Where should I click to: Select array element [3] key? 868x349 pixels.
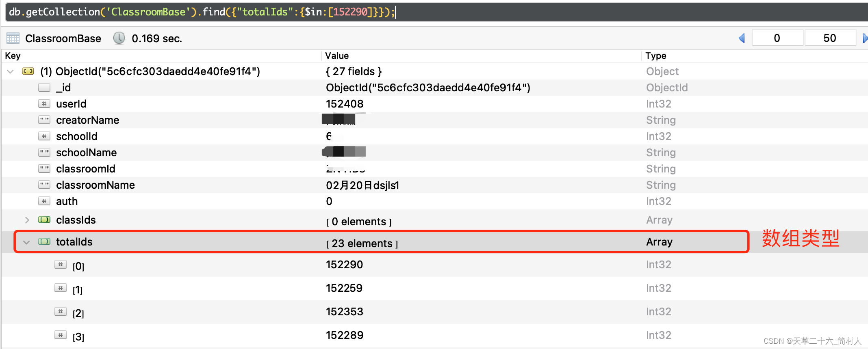pos(78,337)
